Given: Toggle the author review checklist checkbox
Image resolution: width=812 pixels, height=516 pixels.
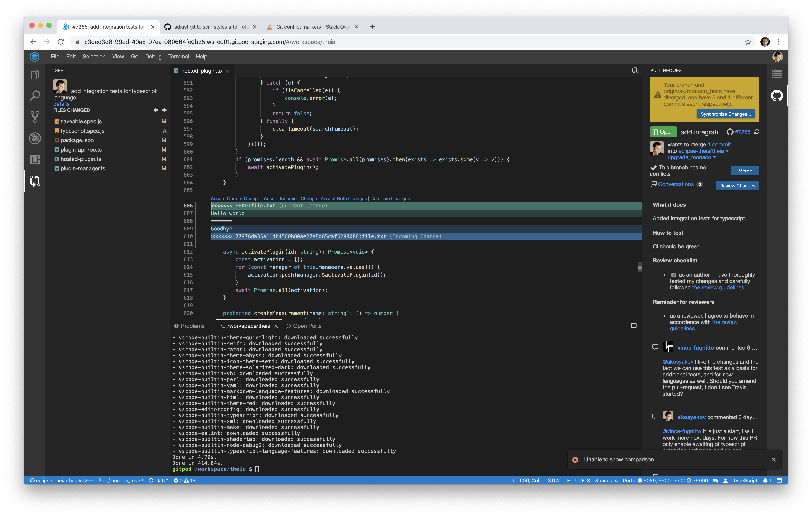Looking at the screenshot, I should point(673,275).
